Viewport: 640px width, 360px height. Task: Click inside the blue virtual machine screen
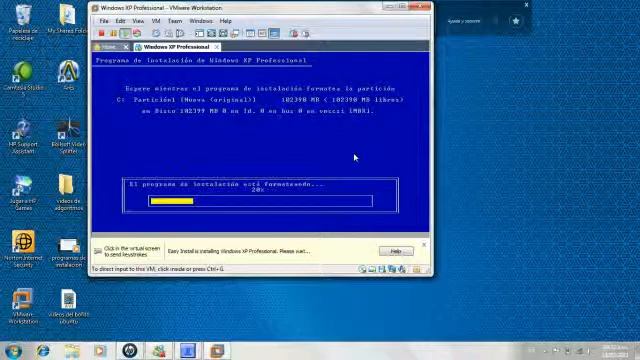(x=260, y=142)
